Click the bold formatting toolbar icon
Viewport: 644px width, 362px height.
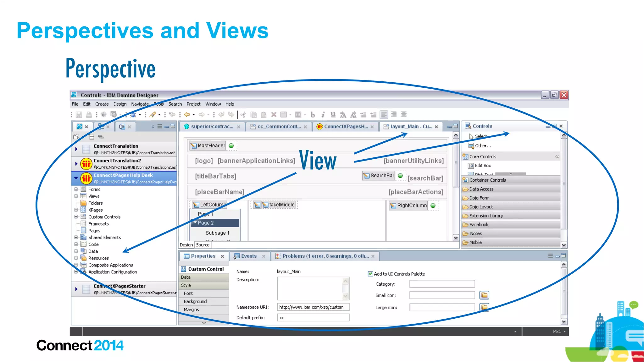coord(313,115)
